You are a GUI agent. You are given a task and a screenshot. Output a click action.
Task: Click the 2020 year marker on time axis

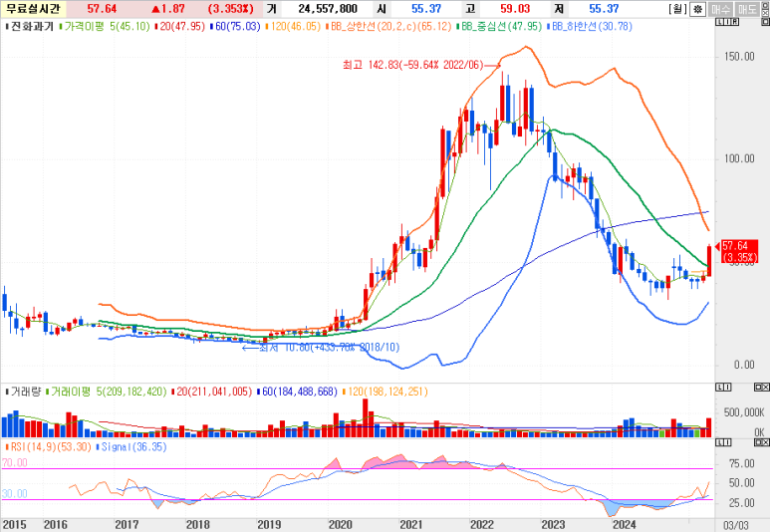tap(341, 525)
